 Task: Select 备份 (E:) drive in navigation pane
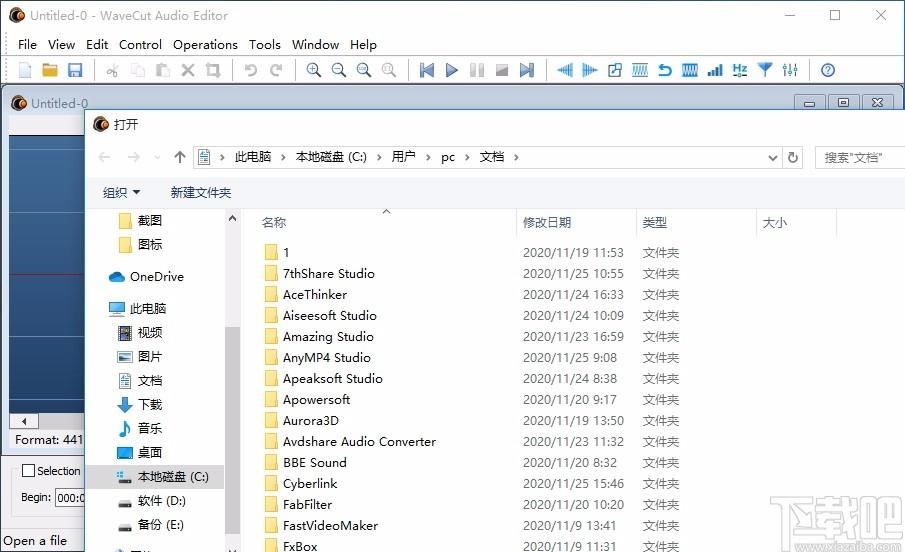pyautogui.click(x=151, y=525)
